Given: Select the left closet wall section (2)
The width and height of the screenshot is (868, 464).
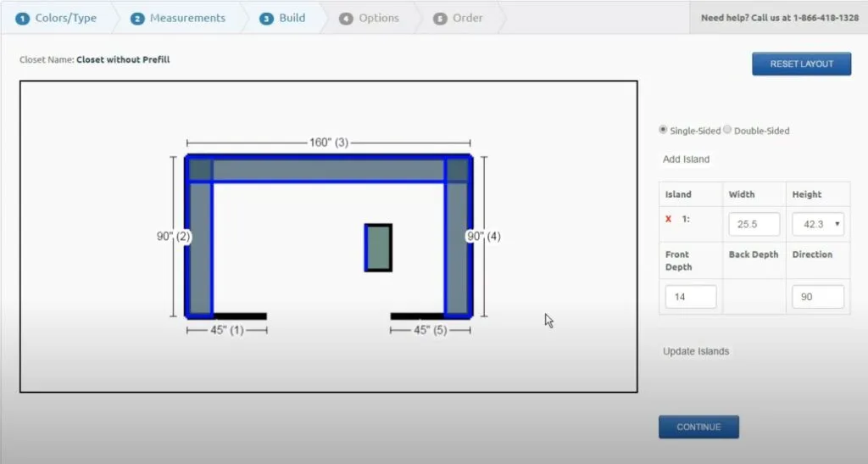Looking at the screenshot, I should pos(199,248).
